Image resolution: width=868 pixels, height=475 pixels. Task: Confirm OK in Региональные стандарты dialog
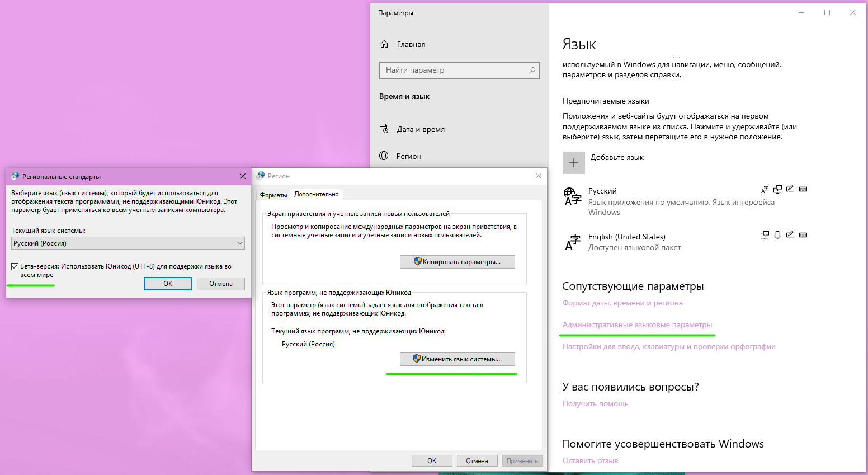(x=168, y=284)
